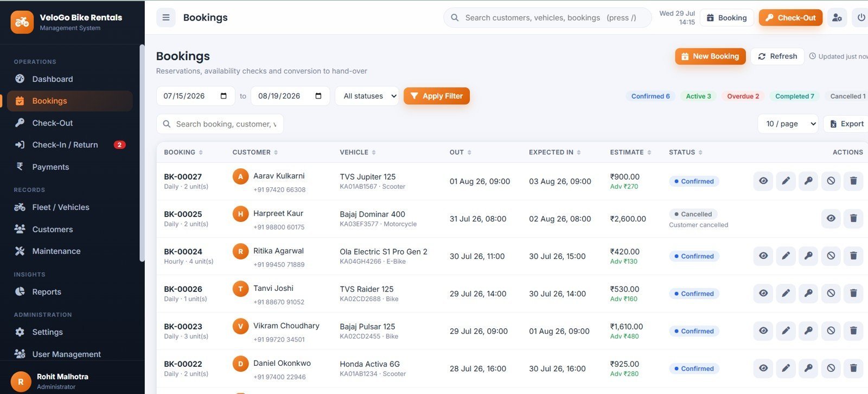This screenshot has height=394, width=868.
Task: Open Settings in sidebar
Action: click(70, 332)
